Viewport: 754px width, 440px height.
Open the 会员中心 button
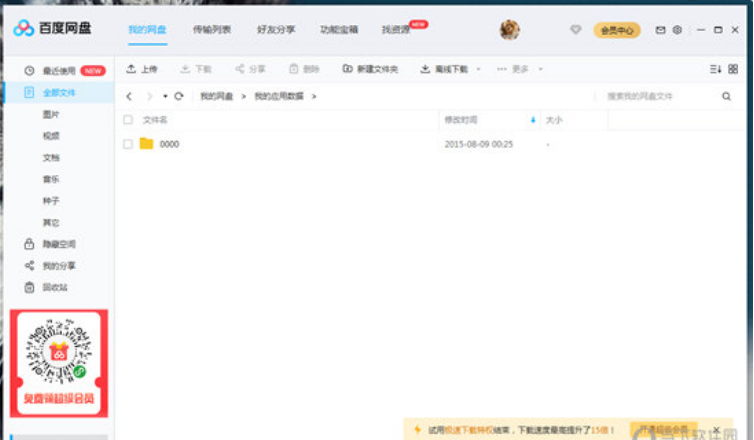617,30
